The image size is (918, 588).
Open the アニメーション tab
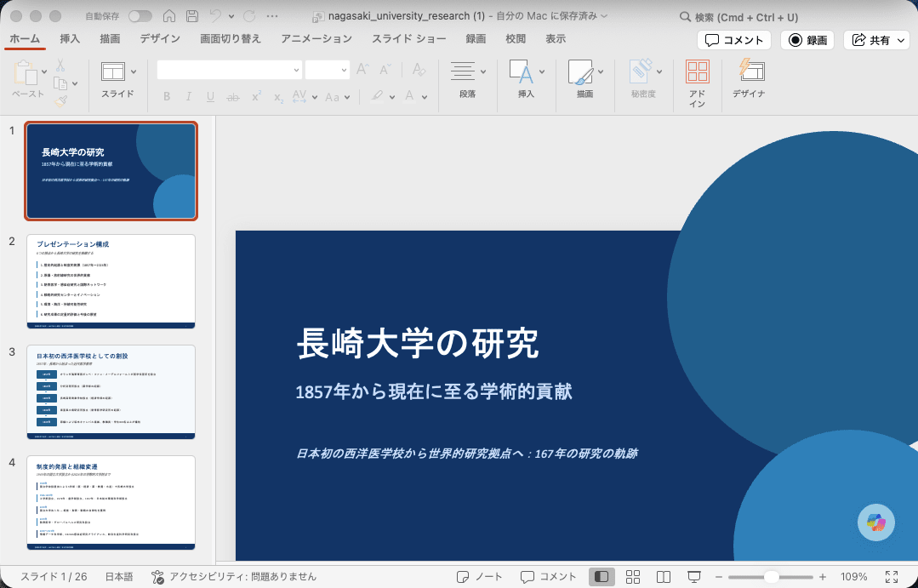coord(316,39)
